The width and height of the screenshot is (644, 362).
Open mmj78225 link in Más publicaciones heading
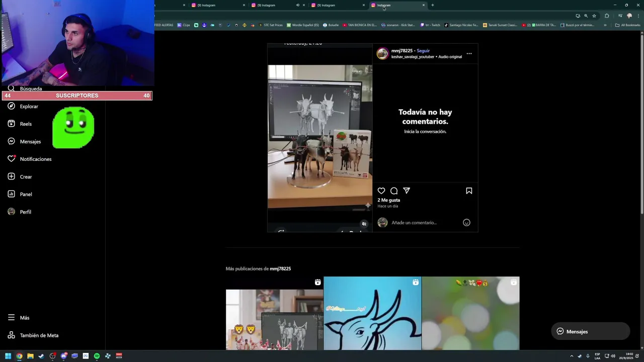[x=280, y=268]
